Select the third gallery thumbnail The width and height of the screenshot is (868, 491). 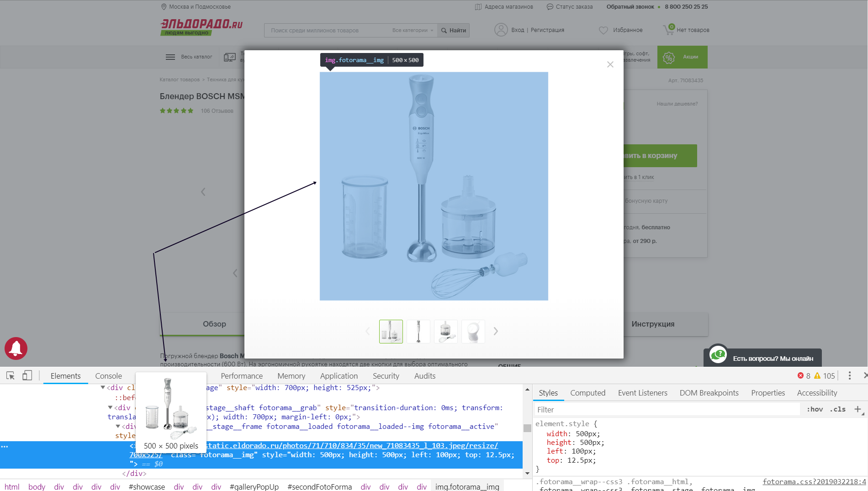click(x=446, y=331)
